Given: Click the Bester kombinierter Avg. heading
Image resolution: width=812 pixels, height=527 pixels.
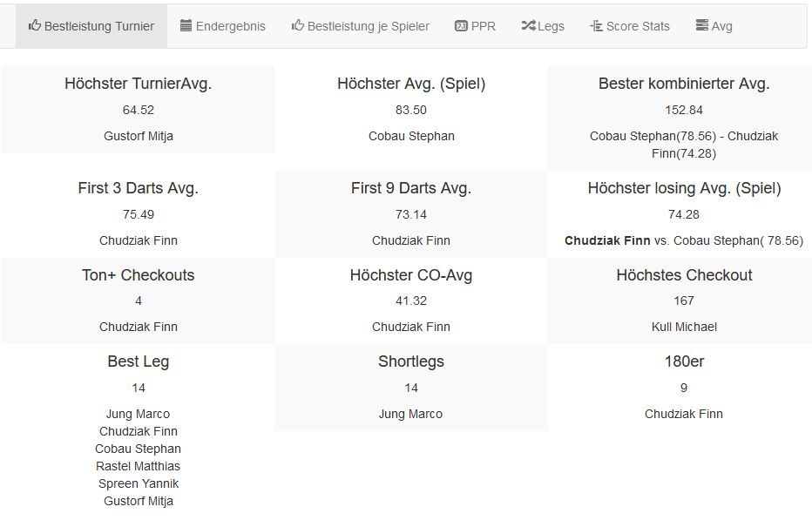Looking at the screenshot, I should click(x=684, y=84).
